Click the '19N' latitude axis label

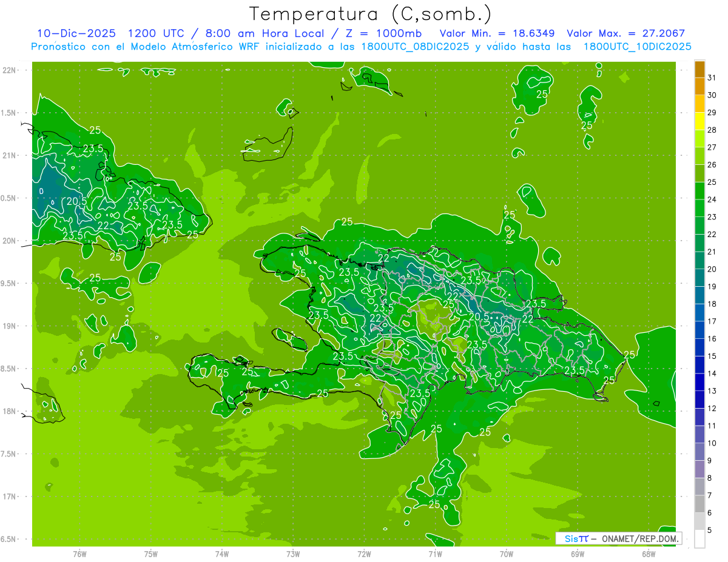9,326
